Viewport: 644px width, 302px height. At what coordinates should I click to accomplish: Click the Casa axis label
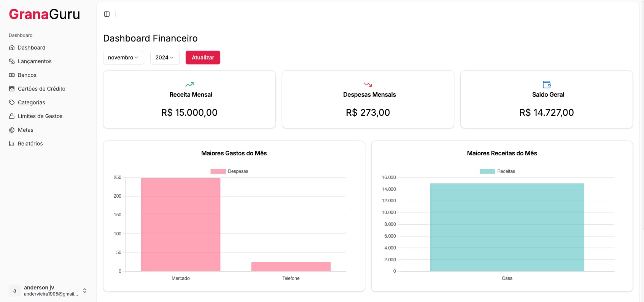click(x=507, y=278)
